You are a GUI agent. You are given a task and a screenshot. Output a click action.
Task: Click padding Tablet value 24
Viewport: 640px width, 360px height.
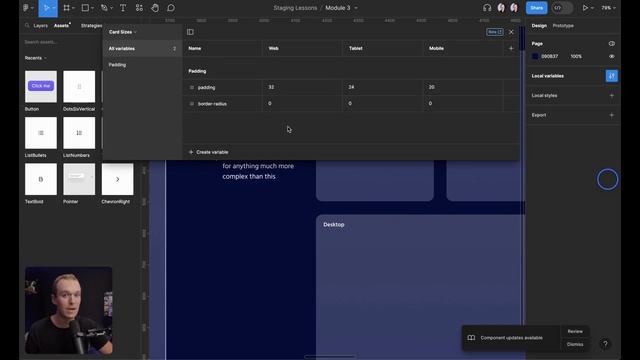tap(382, 87)
